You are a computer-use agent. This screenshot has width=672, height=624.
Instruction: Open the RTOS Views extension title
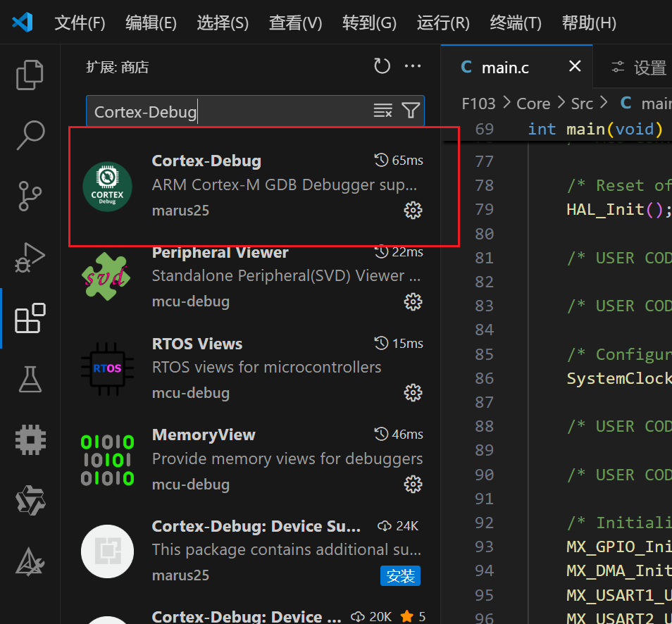point(197,344)
